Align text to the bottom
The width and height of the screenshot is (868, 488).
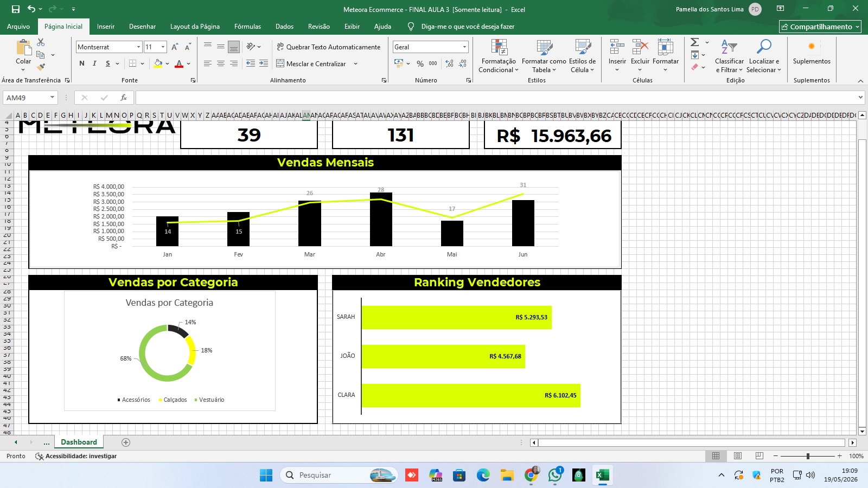[x=234, y=47]
